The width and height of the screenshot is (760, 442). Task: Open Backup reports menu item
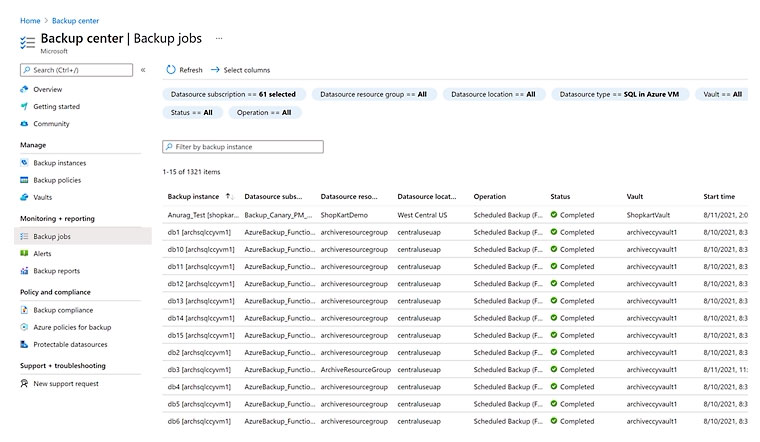pos(57,271)
